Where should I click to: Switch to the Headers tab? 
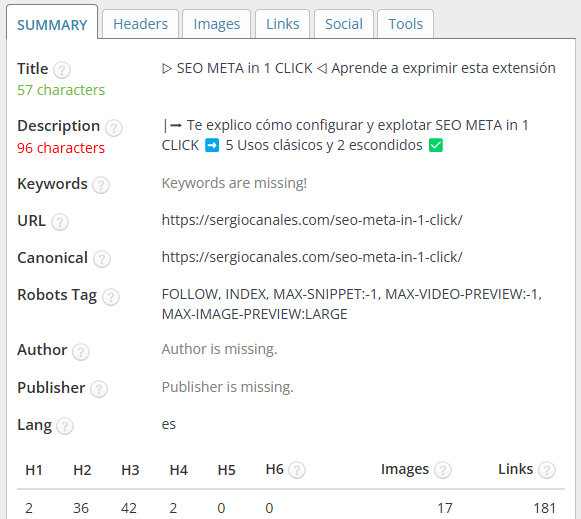[x=140, y=24]
